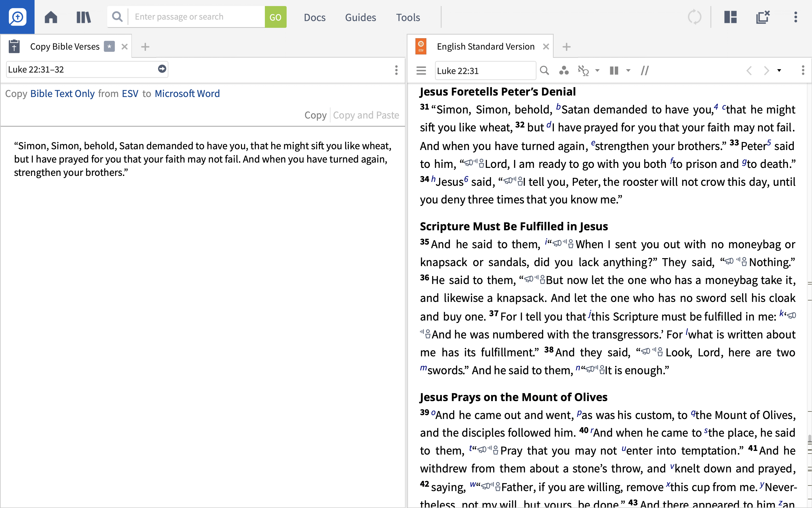The width and height of the screenshot is (812, 508).
Task: Open the visual filters three-dots icon
Action: coord(564,71)
